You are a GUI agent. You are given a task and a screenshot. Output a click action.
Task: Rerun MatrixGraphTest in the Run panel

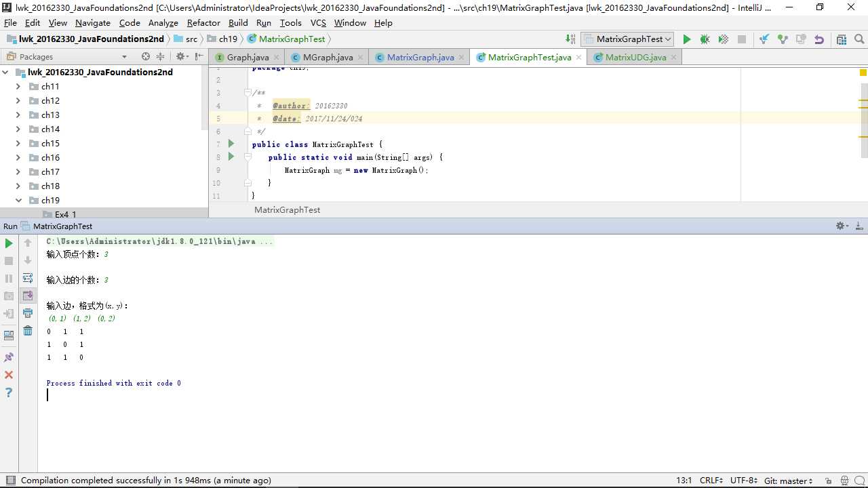point(9,243)
